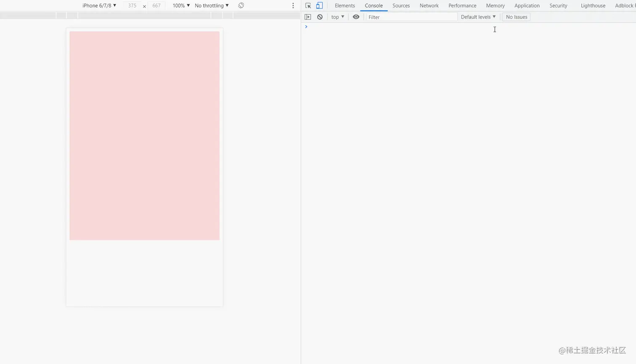
Task: Select the Security tab
Action: point(558,5)
